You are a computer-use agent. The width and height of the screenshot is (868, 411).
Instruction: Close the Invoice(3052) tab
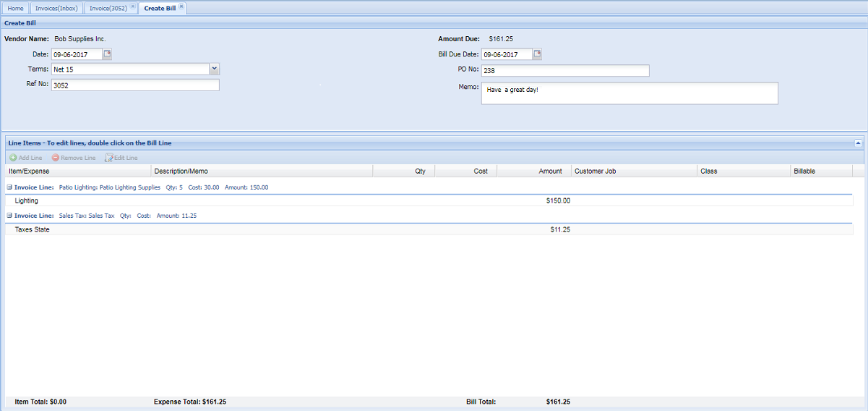pyautogui.click(x=133, y=7)
